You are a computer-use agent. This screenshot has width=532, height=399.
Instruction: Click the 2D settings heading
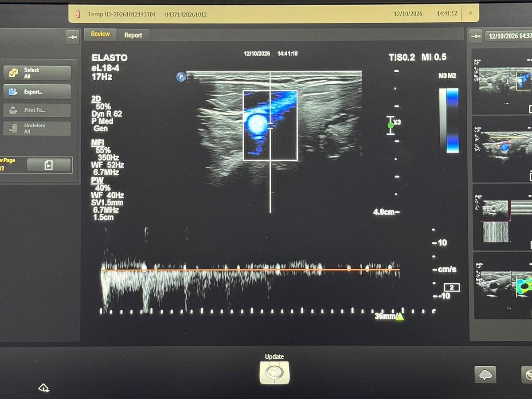[96, 99]
